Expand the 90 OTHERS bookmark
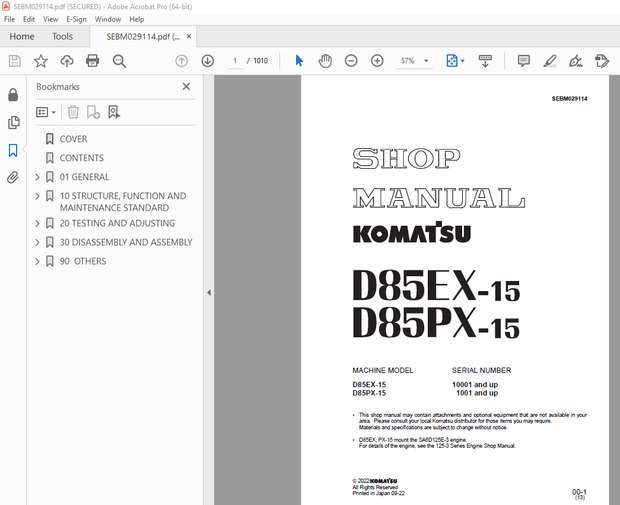This screenshot has height=505, width=620. pyautogui.click(x=38, y=261)
